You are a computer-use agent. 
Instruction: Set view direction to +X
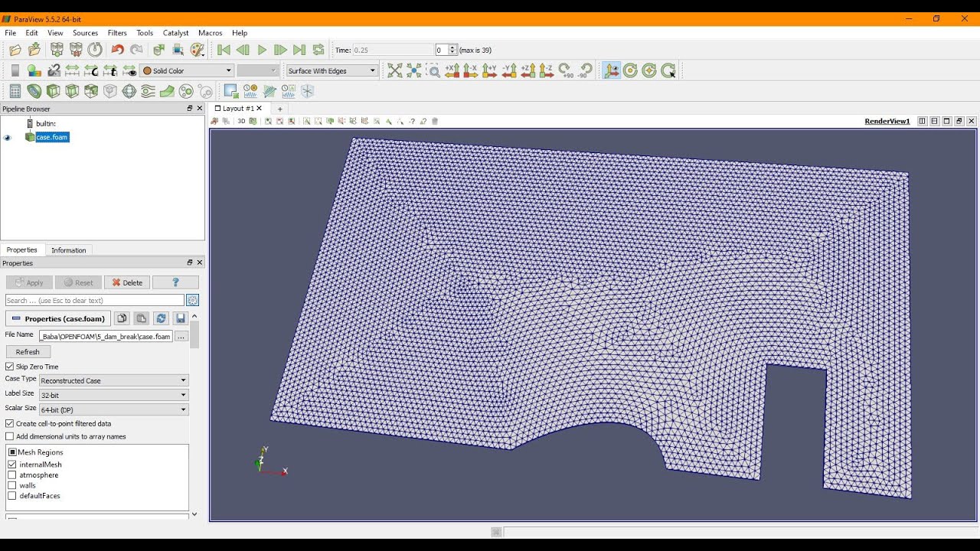pyautogui.click(x=452, y=70)
